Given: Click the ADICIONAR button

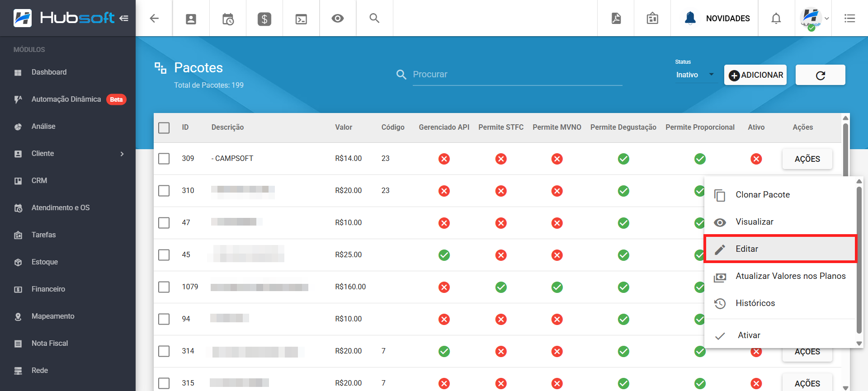Looking at the screenshot, I should 755,75.
